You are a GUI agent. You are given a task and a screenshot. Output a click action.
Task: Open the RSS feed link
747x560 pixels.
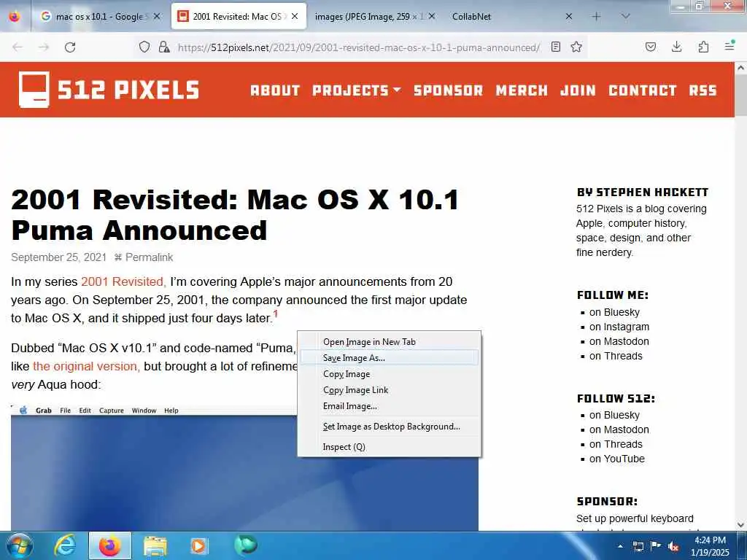tap(703, 90)
